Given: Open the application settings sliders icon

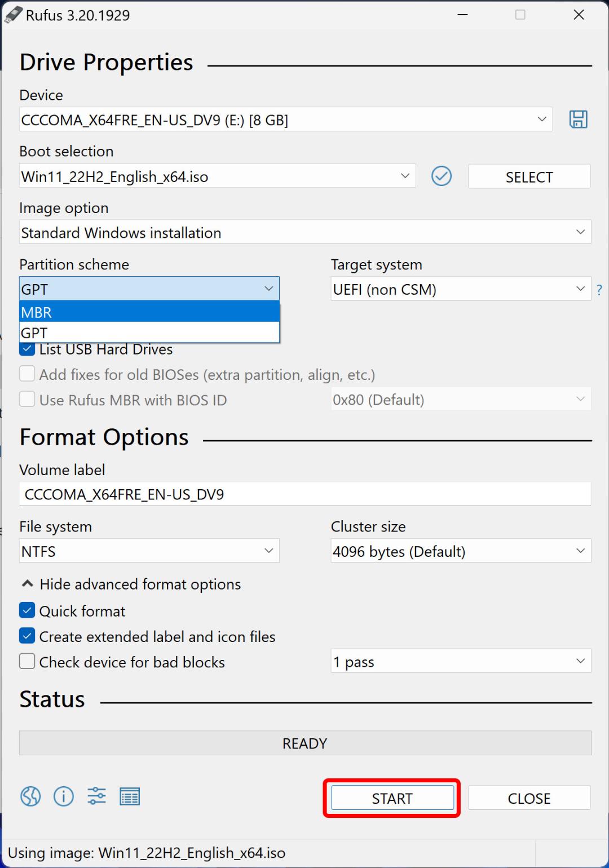Looking at the screenshot, I should pyautogui.click(x=96, y=796).
